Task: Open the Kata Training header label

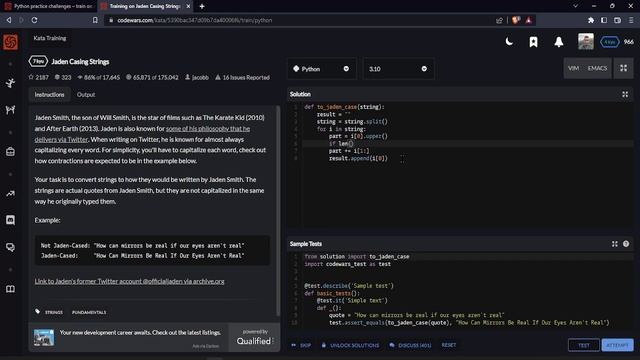Action: click(49, 38)
